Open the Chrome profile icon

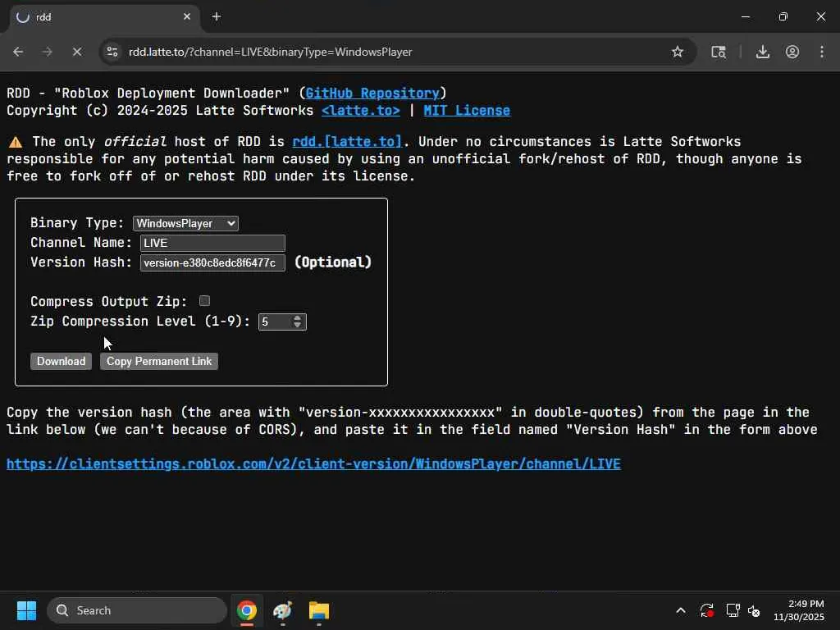pyautogui.click(x=792, y=52)
